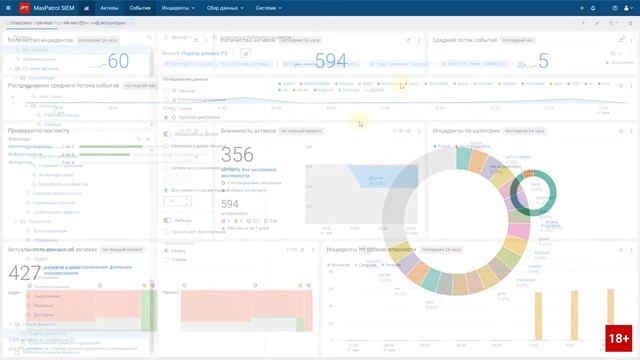Viewport: 640px width, 360px height.
Task: Open the События section
Action: click(x=140, y=8)
